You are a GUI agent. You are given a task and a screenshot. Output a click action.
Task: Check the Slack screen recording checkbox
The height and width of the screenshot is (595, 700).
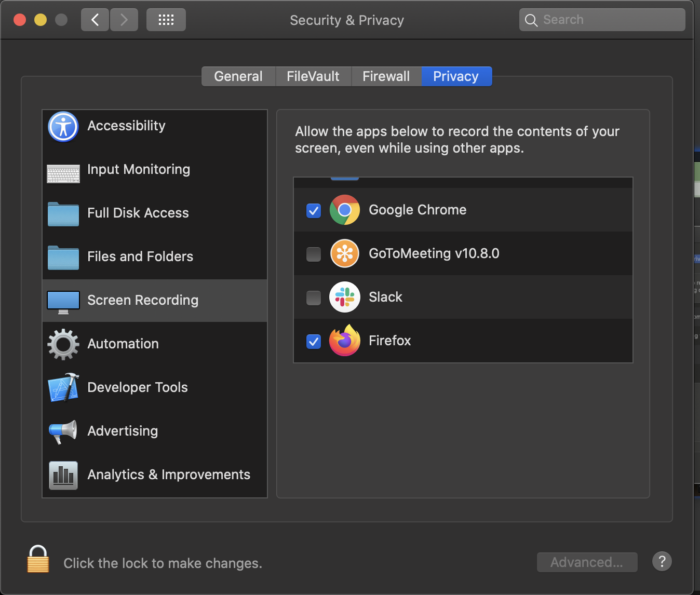[313, 297]
